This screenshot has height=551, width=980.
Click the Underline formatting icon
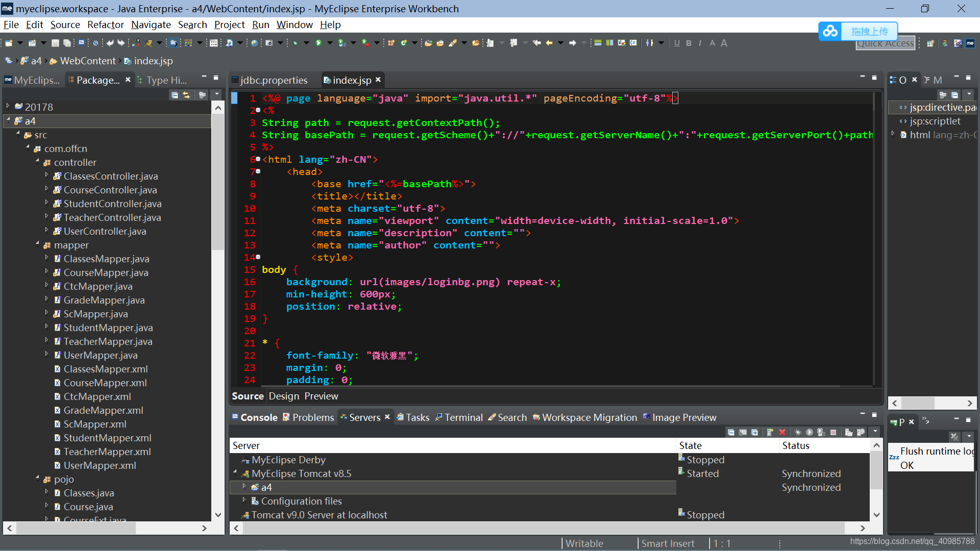(x=677, y=43)
